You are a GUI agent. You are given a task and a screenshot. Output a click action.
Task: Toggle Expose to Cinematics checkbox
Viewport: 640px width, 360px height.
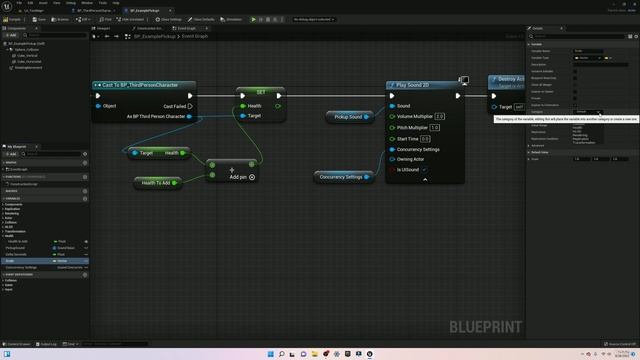click(x=575, y=105)
